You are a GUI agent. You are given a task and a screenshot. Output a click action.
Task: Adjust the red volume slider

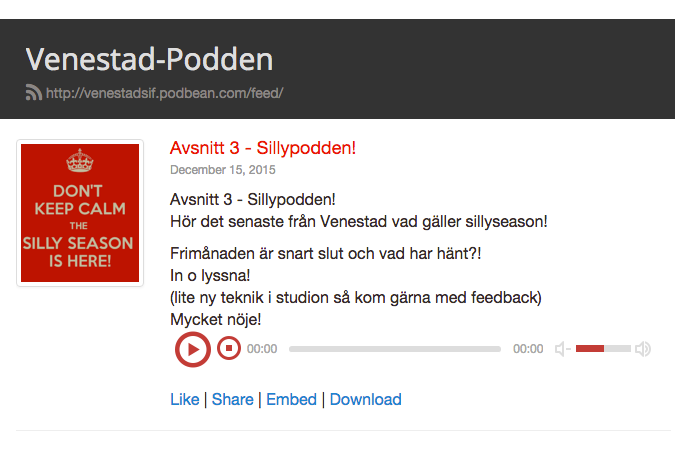603,349
